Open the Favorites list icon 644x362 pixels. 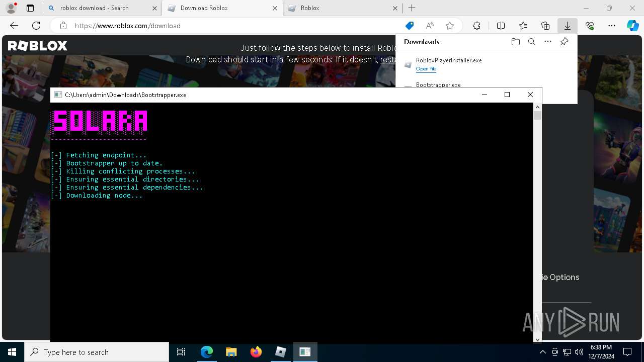[x=523, y=26]
